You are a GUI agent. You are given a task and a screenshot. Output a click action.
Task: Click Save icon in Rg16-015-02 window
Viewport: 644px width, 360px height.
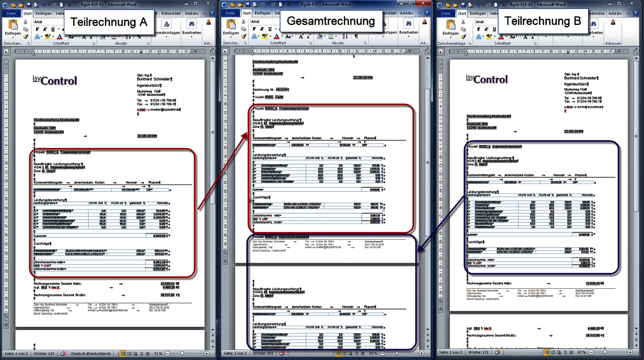(463, 5)
